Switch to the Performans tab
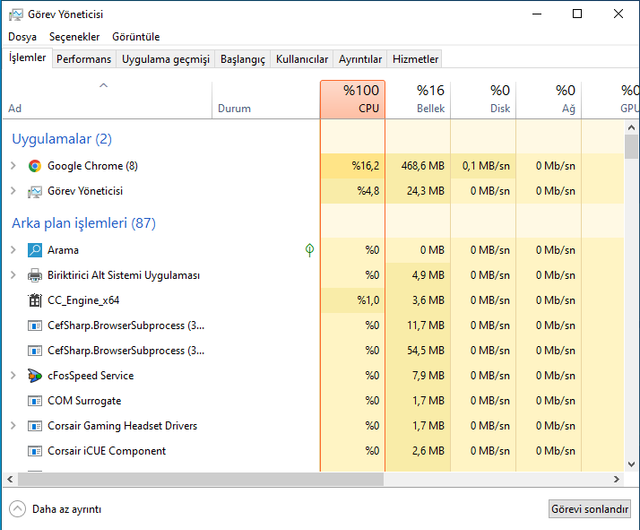640x530 pixels. tap(84, 60)
